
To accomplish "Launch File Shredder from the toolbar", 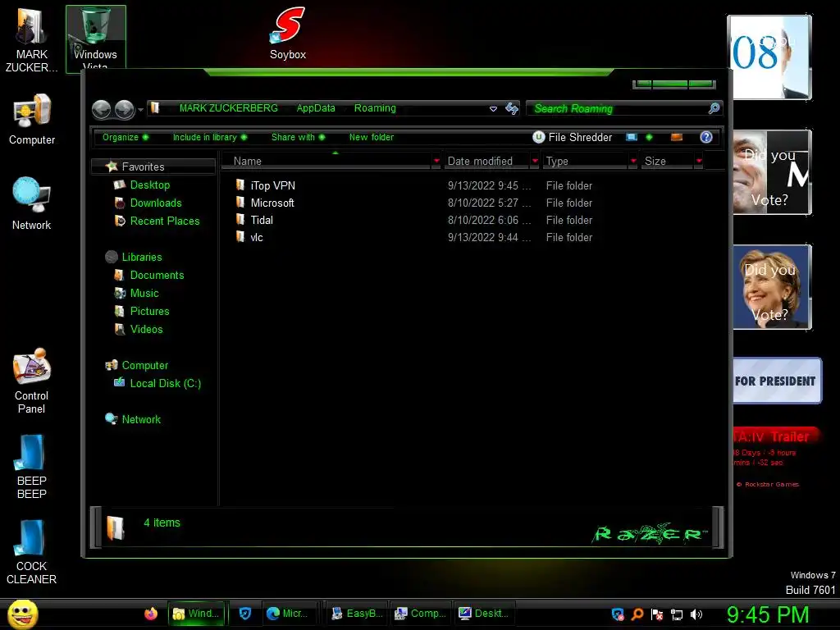I will pyautogui.click(x=572, y=137).
